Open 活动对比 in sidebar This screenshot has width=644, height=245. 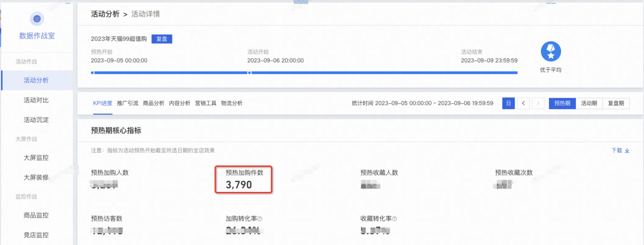coord(36,100)
